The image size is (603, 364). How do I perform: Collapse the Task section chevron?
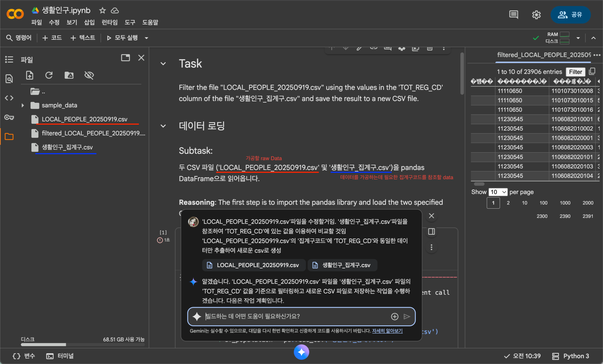click(x=163, y=64)
